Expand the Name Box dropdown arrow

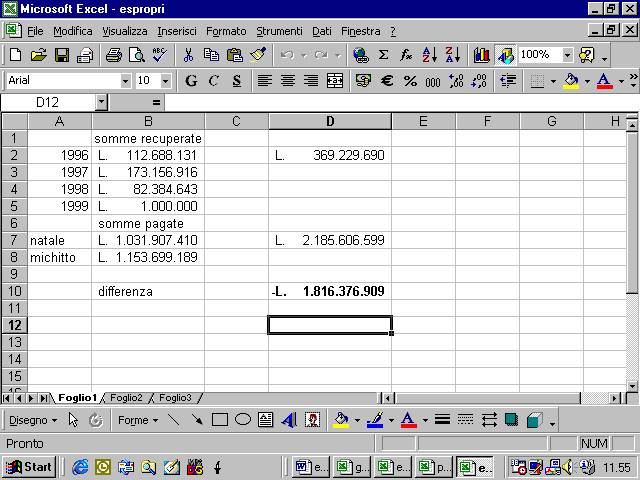coord(101,102)
